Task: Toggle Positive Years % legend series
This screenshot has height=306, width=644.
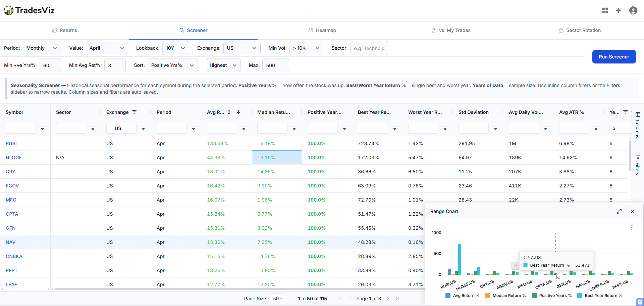Action: 552,296
